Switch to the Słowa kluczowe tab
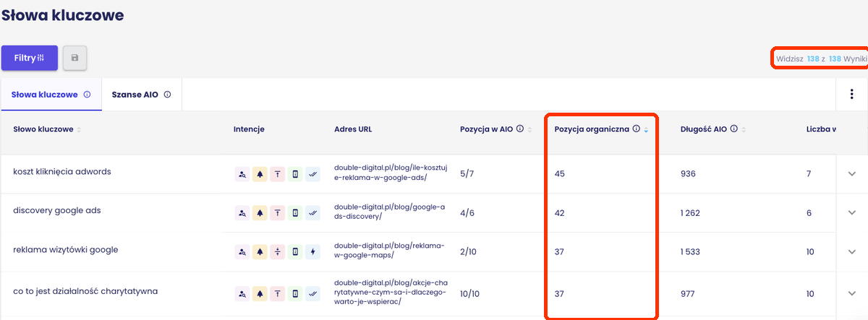Screen dimensions: 868x320 click(51, 95)
